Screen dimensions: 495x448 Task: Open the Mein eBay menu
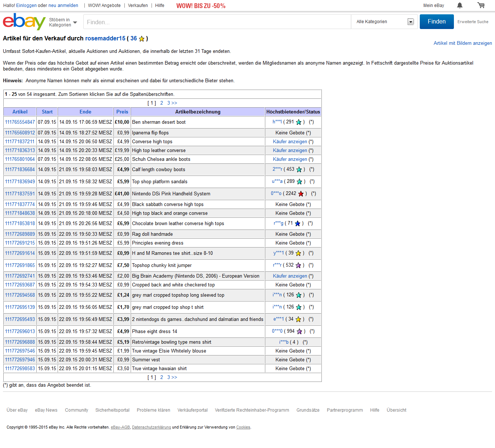tap(433, 6)
